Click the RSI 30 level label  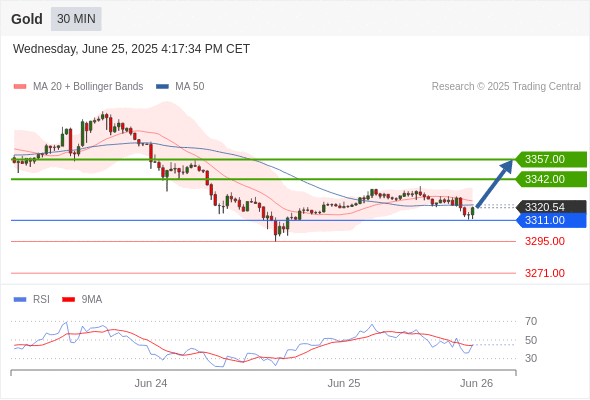point(531,358)
